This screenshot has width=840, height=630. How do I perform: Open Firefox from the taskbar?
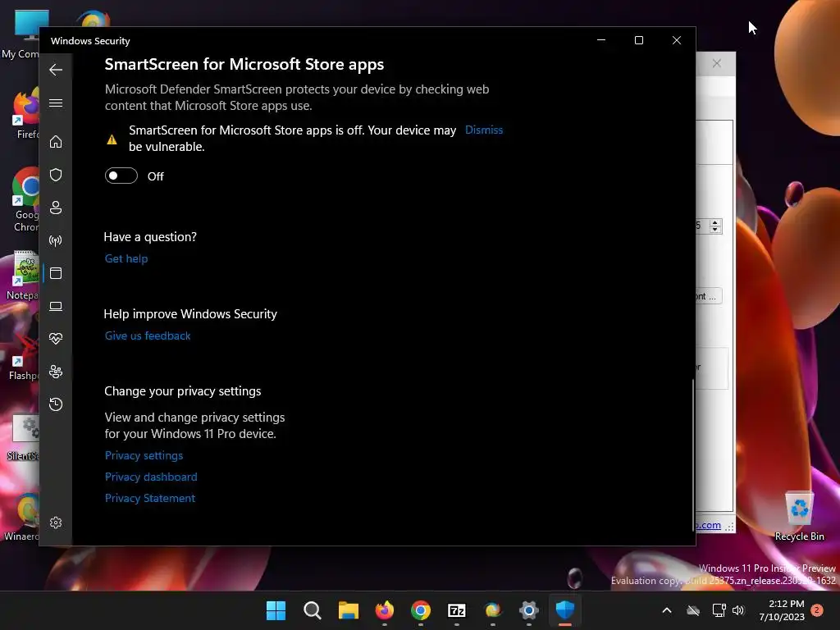pyautogui.click(x=385, y=610)
